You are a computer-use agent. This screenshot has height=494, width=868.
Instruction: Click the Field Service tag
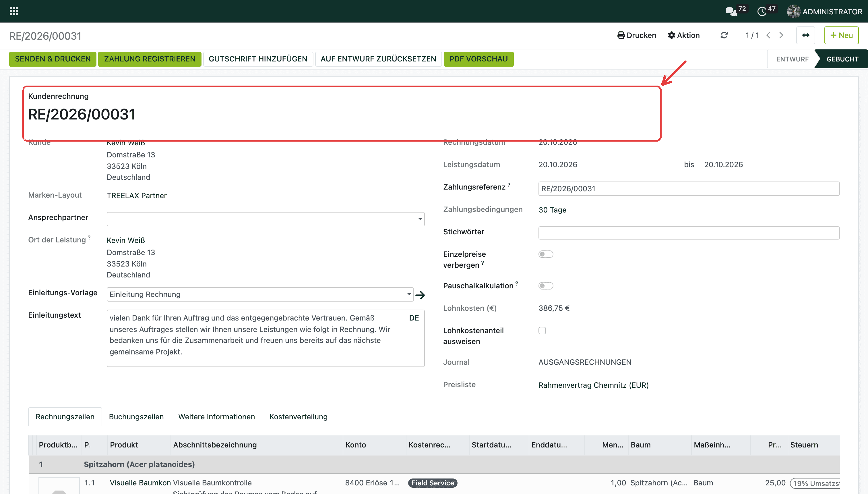point(433,483)
